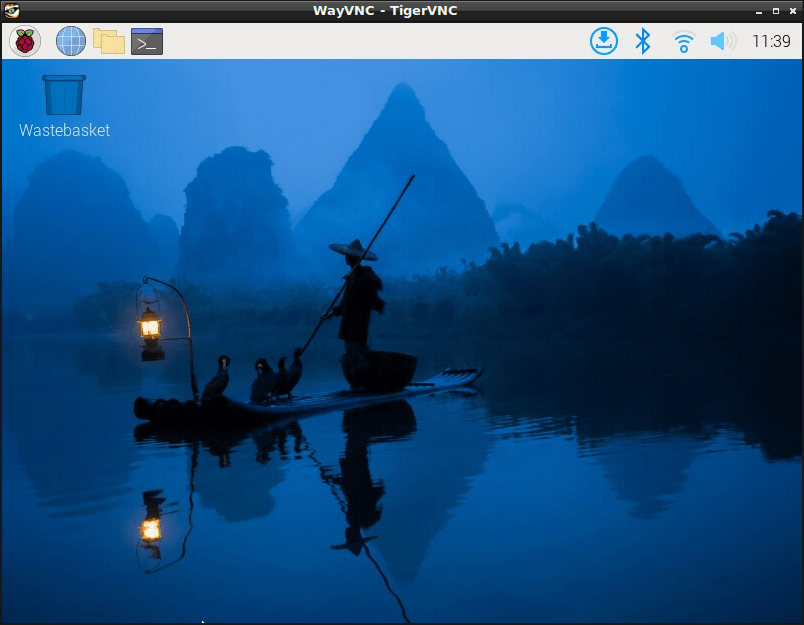Select the Wastebasket desktop icon
The width and height of the screenshot is (804, 625).
click(x=64, y=95)
